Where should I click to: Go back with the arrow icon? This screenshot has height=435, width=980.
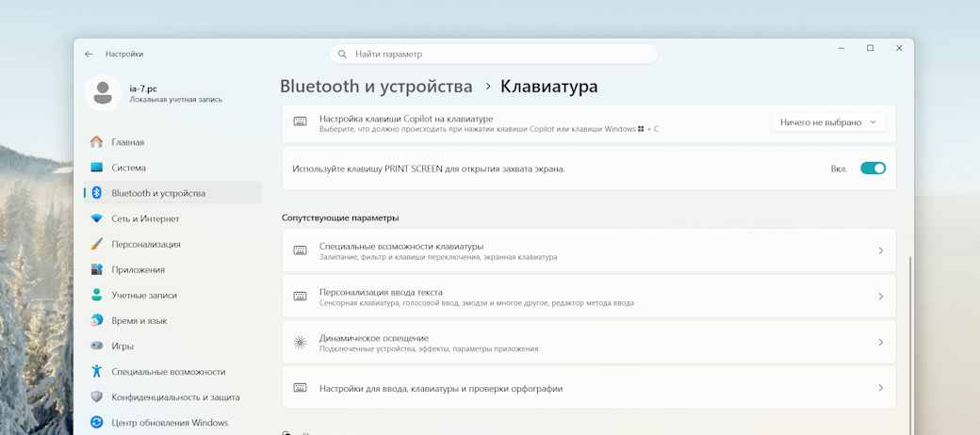click(89, 55)
